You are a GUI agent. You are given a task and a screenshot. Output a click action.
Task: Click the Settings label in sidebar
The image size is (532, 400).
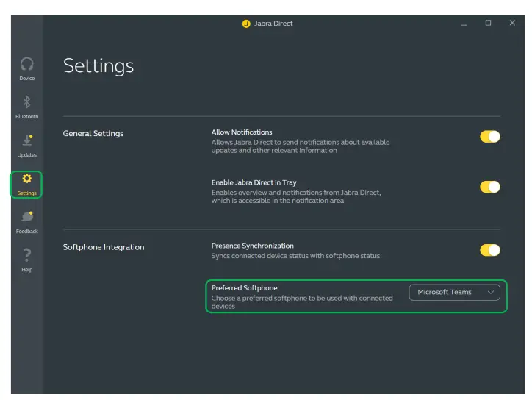(x=27, y=193)
